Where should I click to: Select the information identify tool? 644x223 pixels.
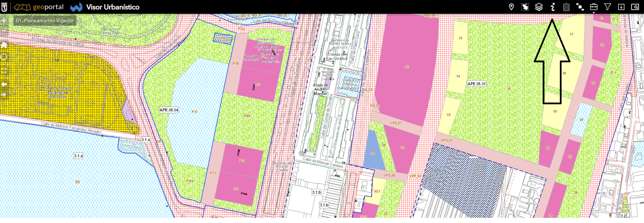552,7
